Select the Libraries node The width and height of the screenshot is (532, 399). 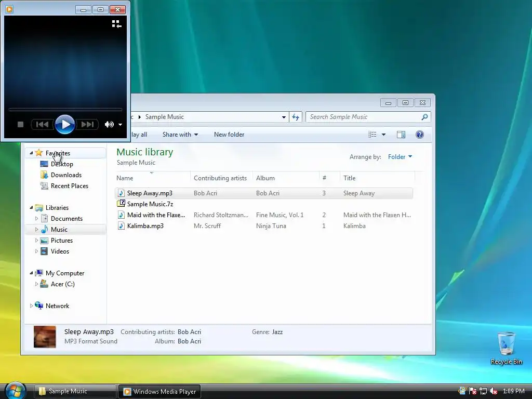[57, 208]
